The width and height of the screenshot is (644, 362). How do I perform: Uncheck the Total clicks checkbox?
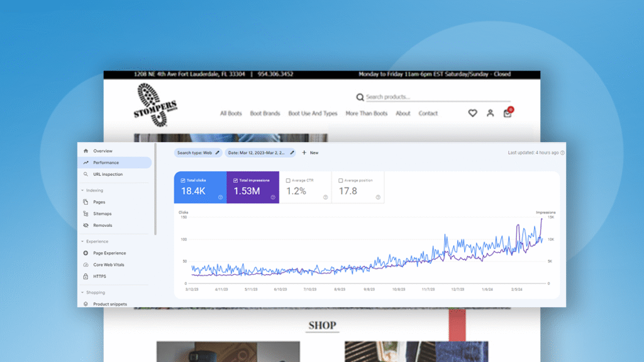(x=183, y=180)
